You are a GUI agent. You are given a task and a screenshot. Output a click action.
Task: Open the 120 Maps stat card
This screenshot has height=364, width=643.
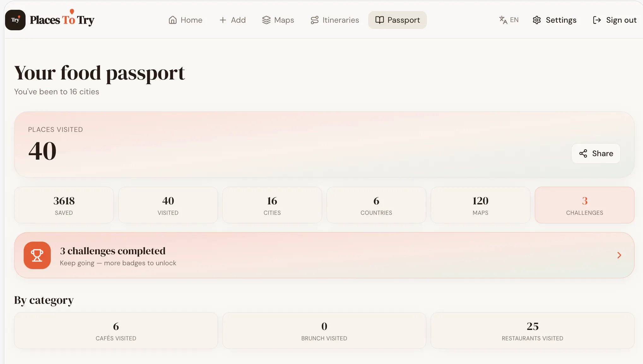pyautogui.click(x=481, y=205)
